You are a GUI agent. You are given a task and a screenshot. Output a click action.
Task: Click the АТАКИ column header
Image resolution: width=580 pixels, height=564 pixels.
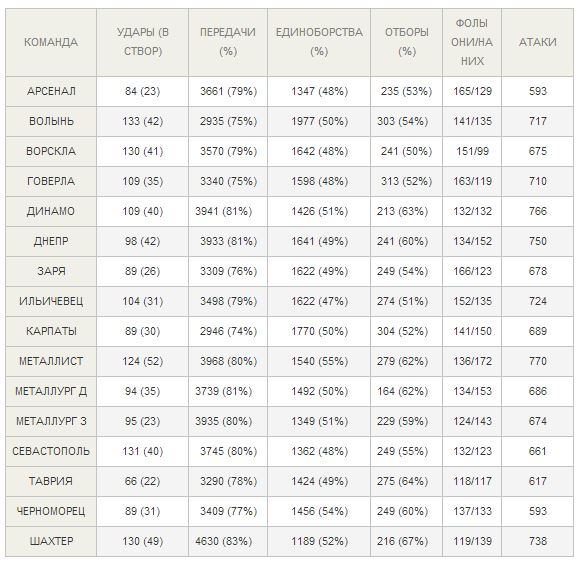coord(537,43)
